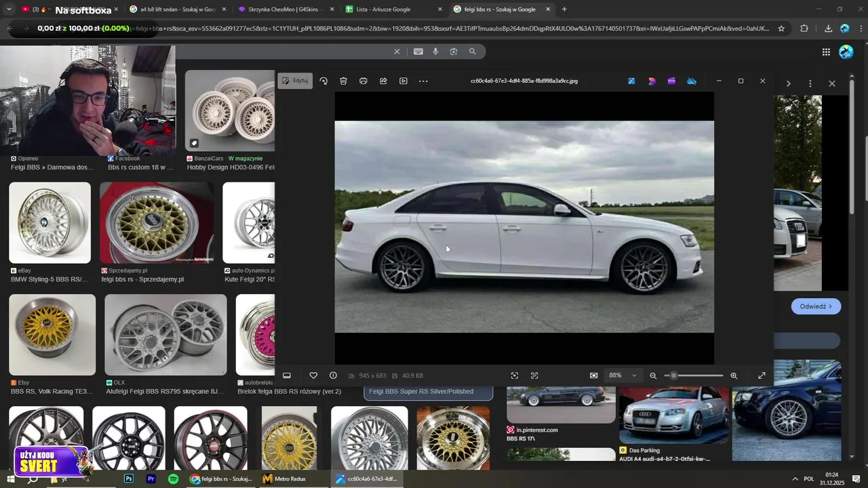Toggle fullscreen view of the photo

coord(762,375)
